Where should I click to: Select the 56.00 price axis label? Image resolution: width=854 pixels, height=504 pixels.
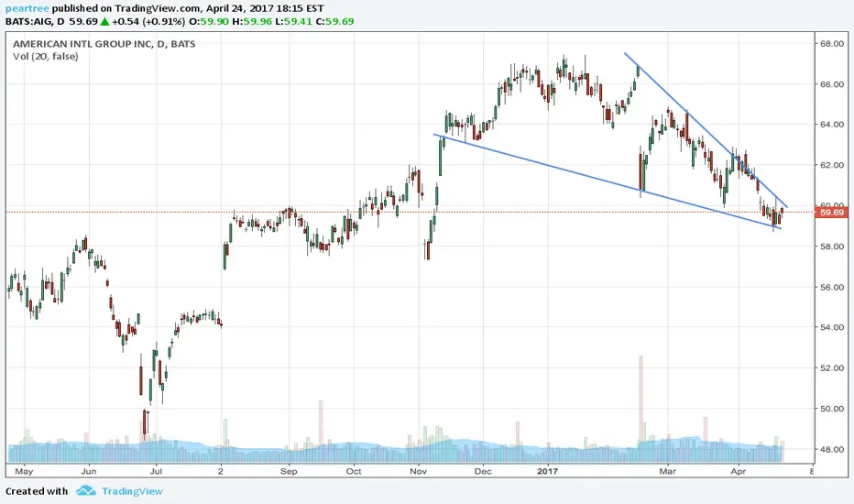(x=832, y=287)
